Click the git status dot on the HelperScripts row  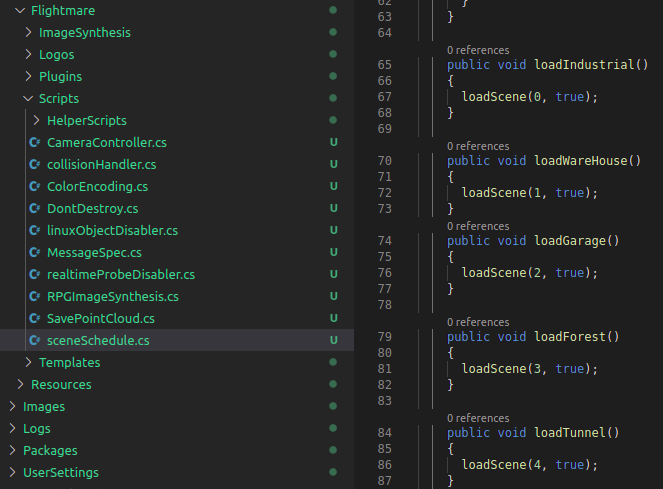[333, 120]
